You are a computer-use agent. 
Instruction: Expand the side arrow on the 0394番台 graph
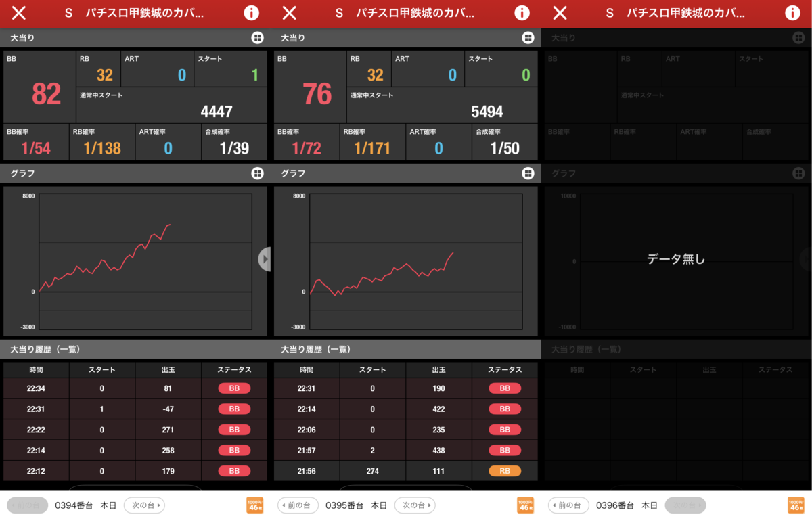[x=265, y=259]
